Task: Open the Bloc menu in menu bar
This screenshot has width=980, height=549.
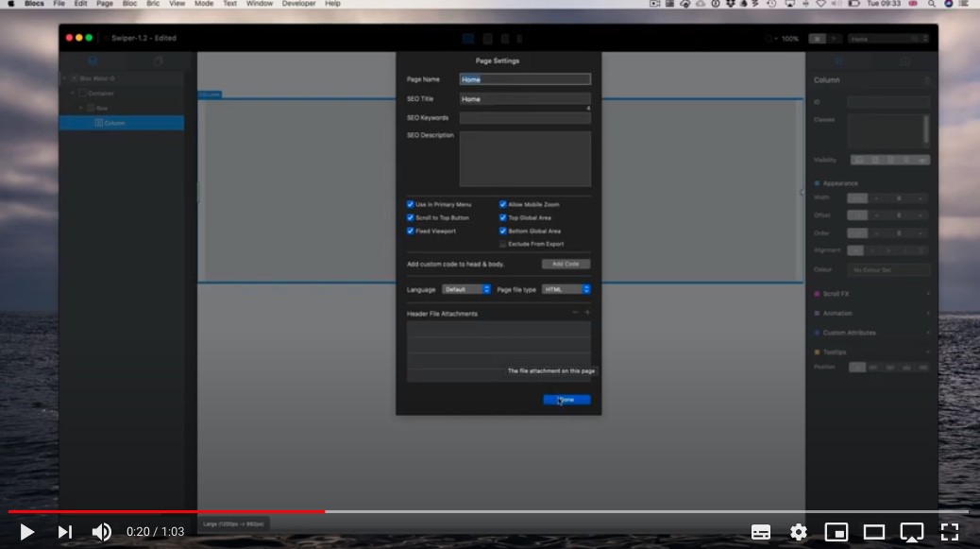Action: tap(128, 4)
